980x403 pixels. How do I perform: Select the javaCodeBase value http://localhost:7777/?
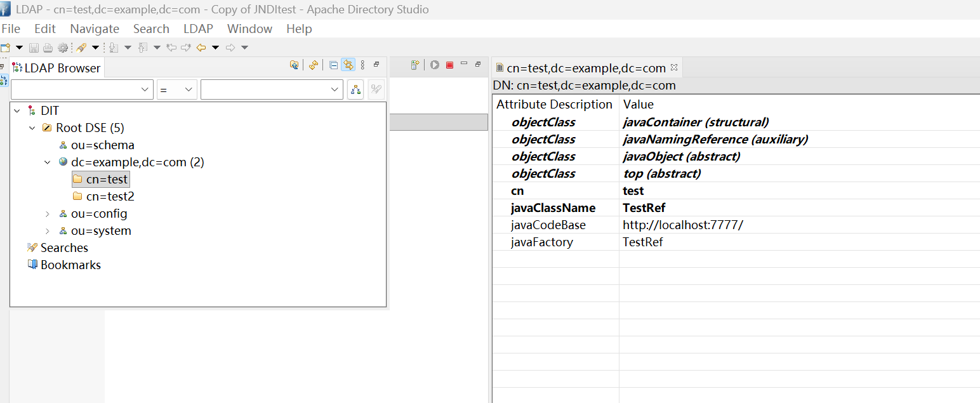[682, 225]
